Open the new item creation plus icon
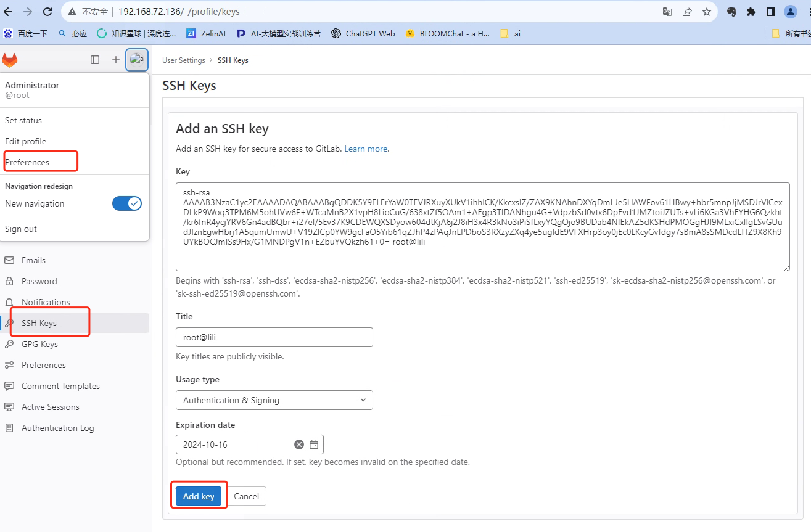The height and width of the screenshot is (532, 811). click(x=115, y=60)
